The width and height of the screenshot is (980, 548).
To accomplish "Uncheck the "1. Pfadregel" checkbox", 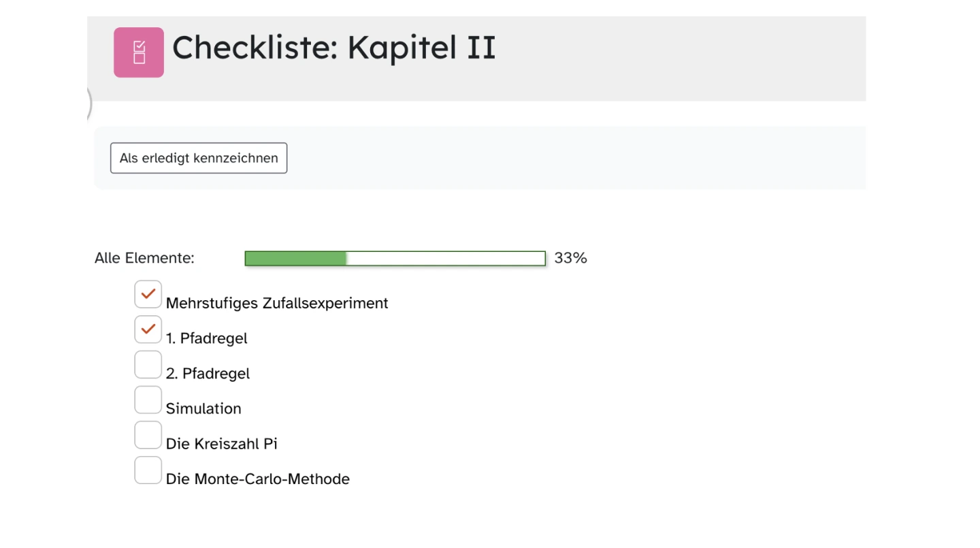I will pos(148,329).
